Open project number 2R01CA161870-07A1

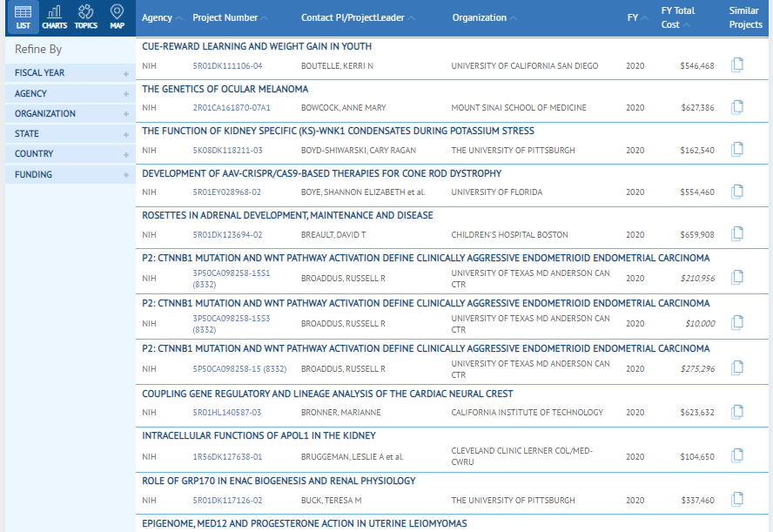[232, 107]
